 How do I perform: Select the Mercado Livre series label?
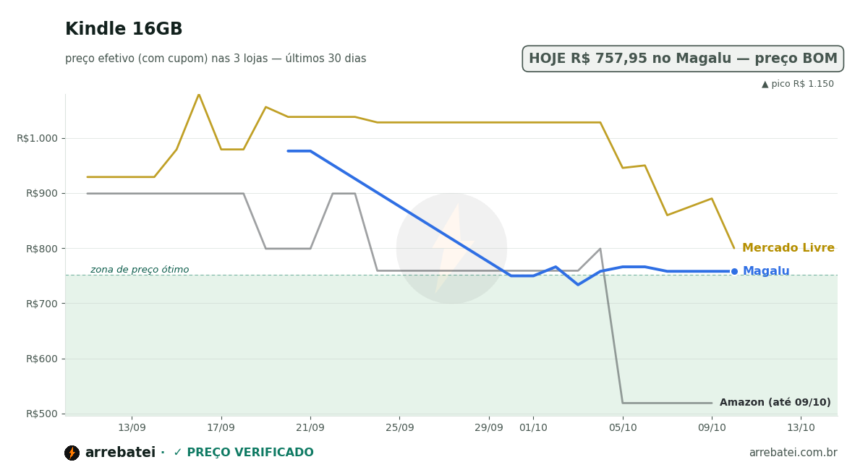tap(788, 248)
